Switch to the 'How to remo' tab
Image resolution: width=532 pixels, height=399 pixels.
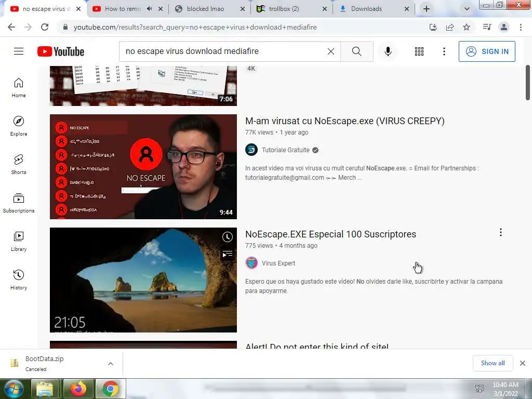pos(122,9)
